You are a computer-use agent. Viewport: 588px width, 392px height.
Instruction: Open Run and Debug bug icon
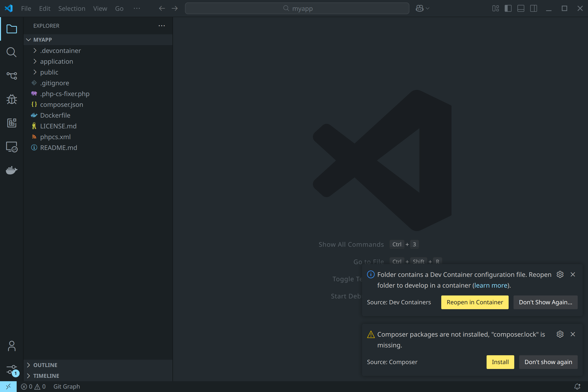click(x=12, y=99)
